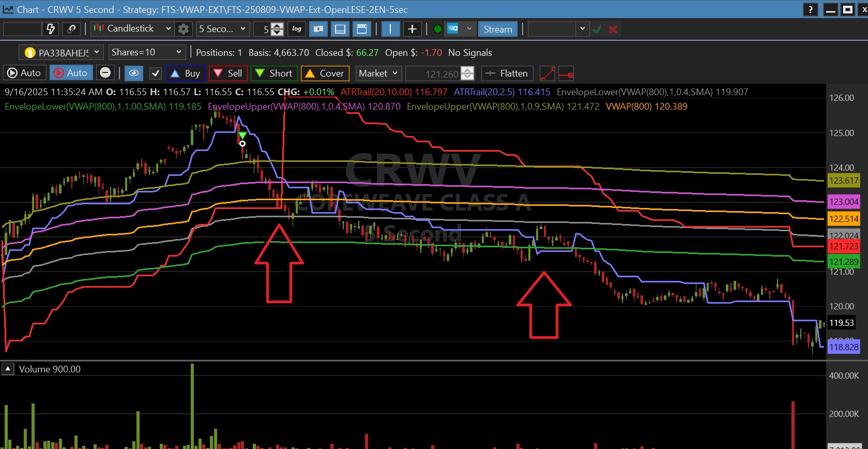The height and width of the screenshot is (449, 868).
Task: Click the green short-entry triangle marker on chart
Action: click(x=242, y=136)
